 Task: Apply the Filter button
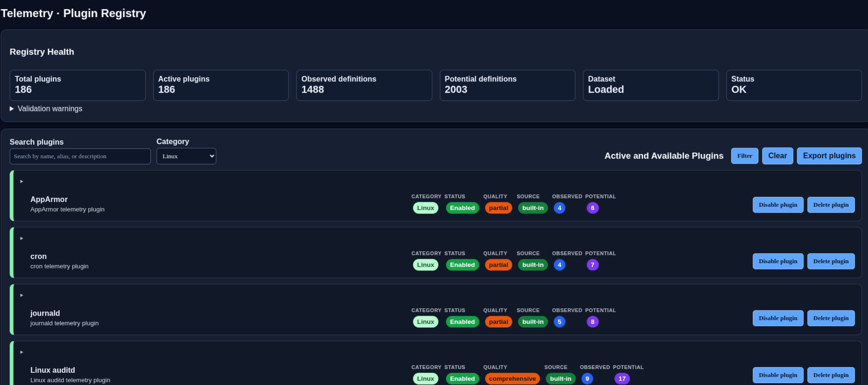(744, 156)
